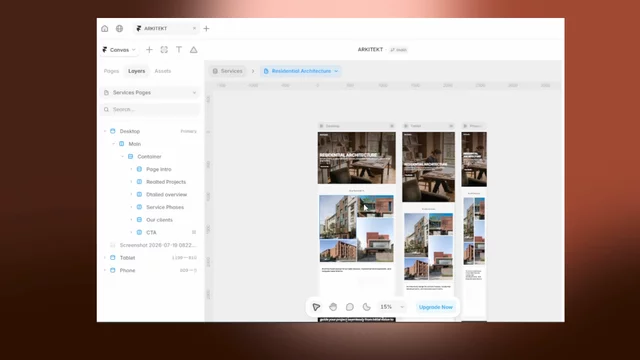Click the Tablet breakpoint layer icon

coord(113,258)
